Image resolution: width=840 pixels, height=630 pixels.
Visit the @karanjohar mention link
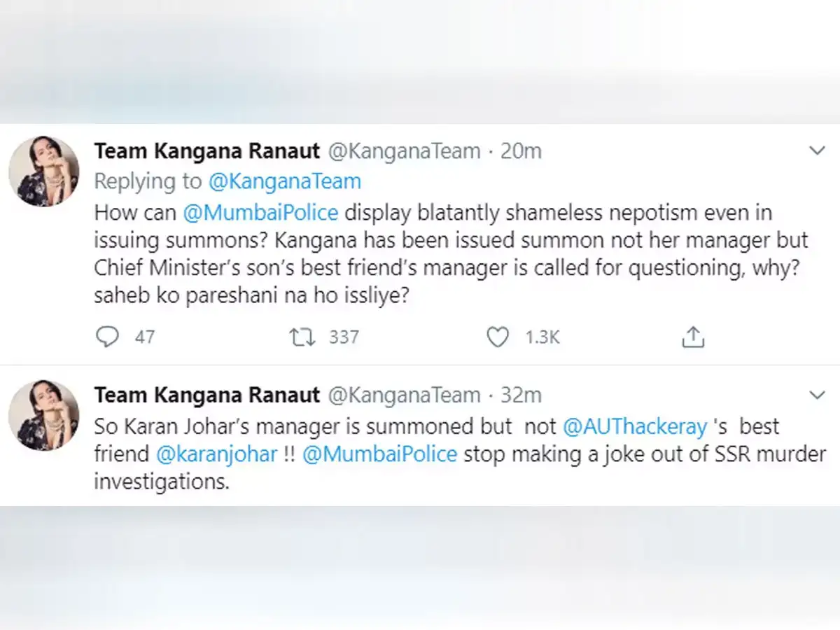(x=217, y=454)
